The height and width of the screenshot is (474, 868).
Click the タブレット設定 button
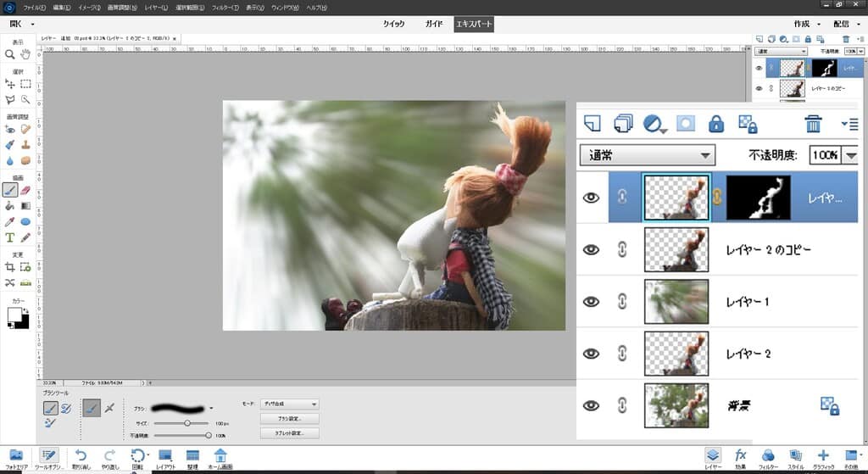pos(291,433)
